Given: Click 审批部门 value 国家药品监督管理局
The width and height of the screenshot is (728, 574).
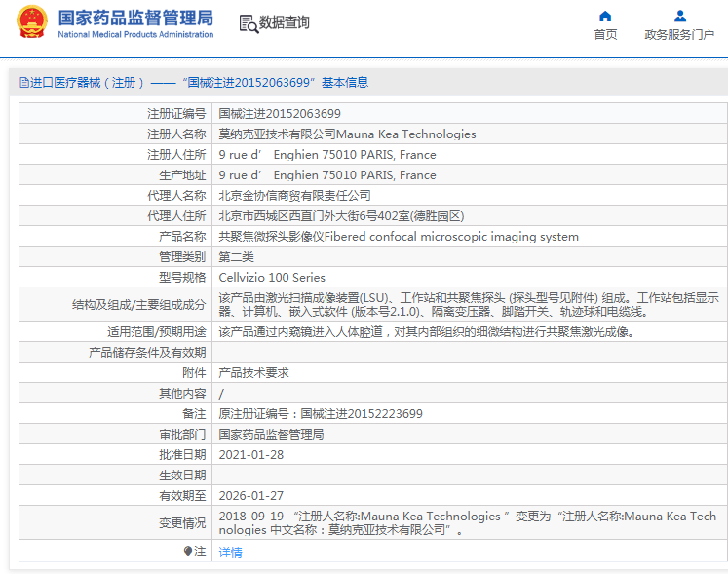Looking at the screenshot, I should coord(272,435).
